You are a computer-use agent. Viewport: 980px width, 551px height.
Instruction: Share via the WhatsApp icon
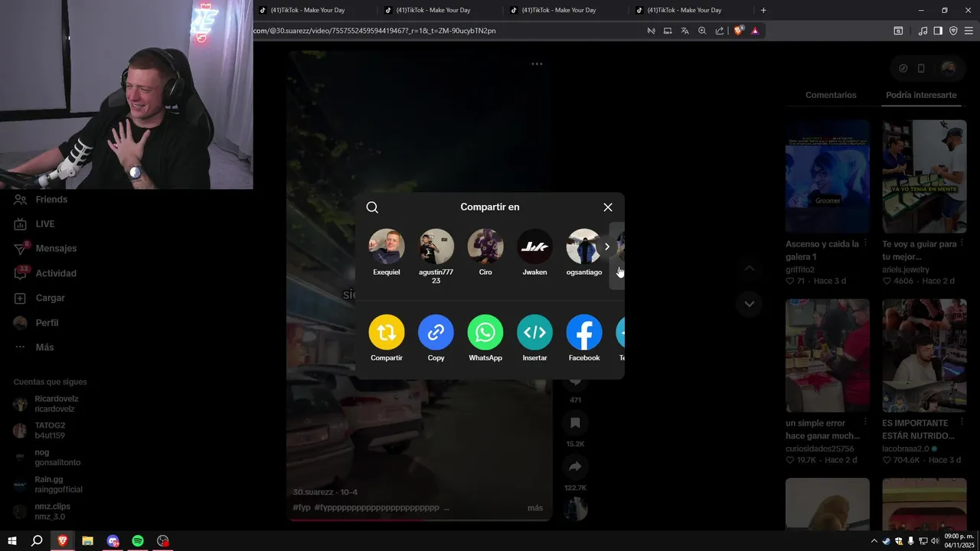point(485,332)
